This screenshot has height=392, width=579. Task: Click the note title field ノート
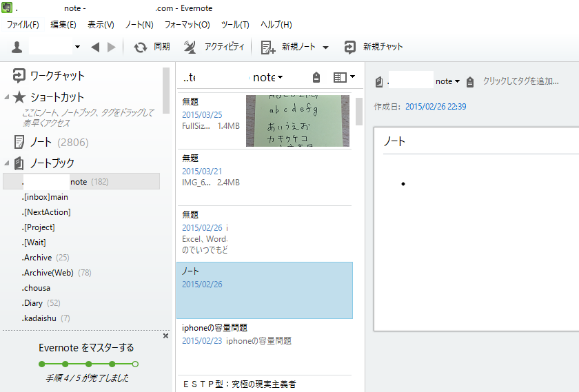(481, 141)
